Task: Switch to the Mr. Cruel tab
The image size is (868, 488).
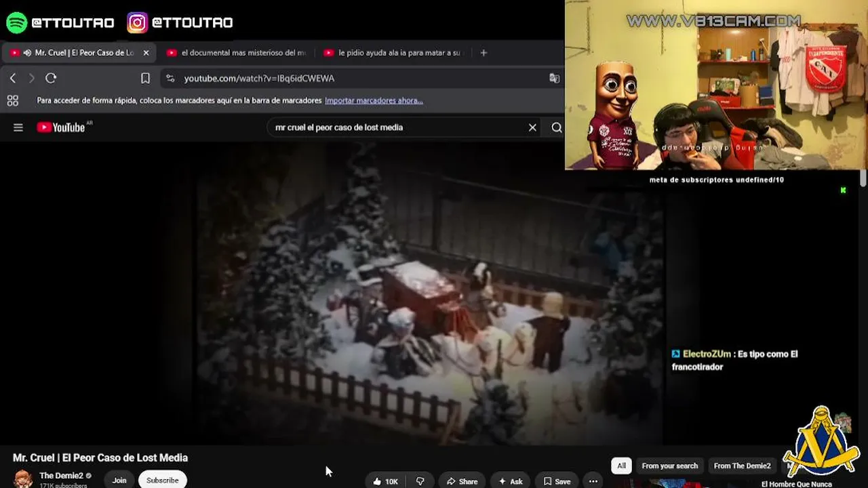Action: coord(80,53)
